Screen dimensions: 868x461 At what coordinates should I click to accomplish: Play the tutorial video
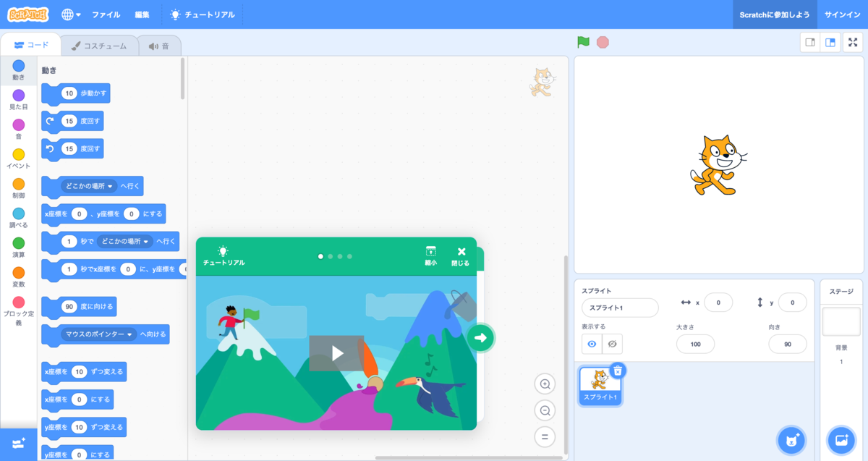pyautogui.click(x=336, y=353)
